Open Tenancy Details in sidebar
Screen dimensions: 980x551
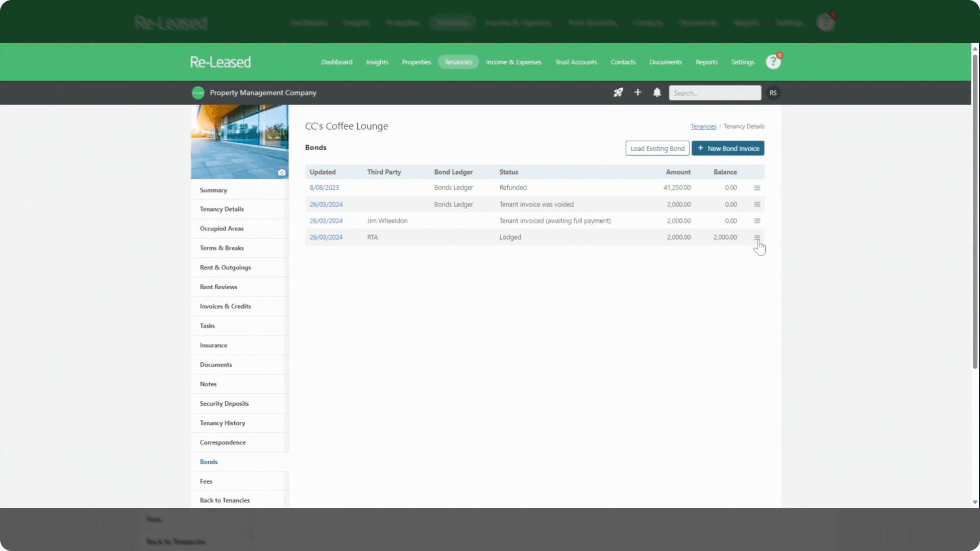[239, 209]
